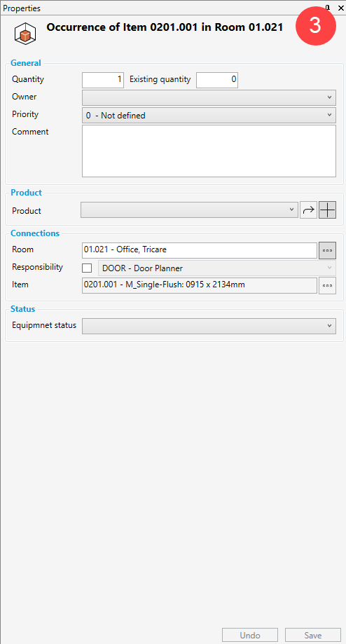Toggle the Responsibility checkbox
Screen dimensions: 346x644
click(x=87, y=268)
